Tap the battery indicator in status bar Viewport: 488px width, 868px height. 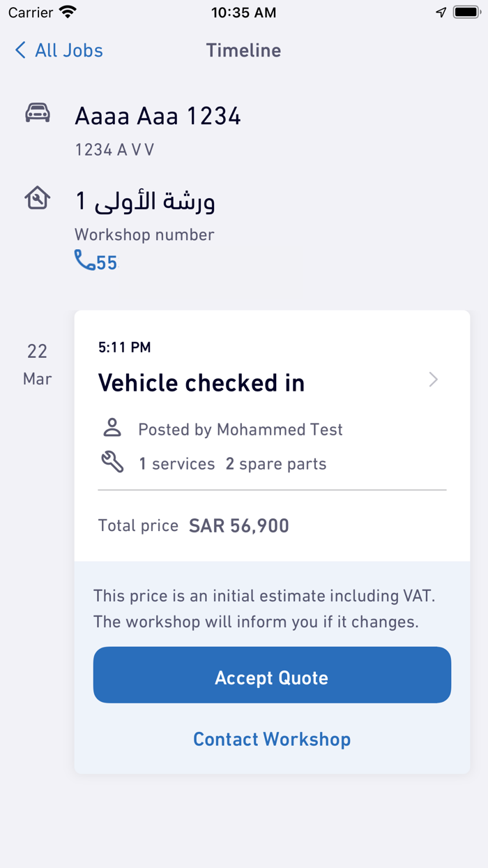pos(464,11)
